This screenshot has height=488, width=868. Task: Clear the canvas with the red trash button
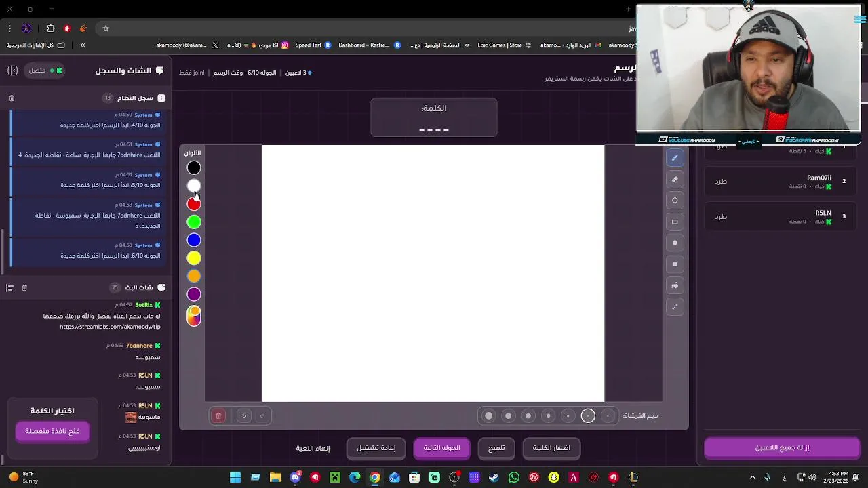coord(218,415)
